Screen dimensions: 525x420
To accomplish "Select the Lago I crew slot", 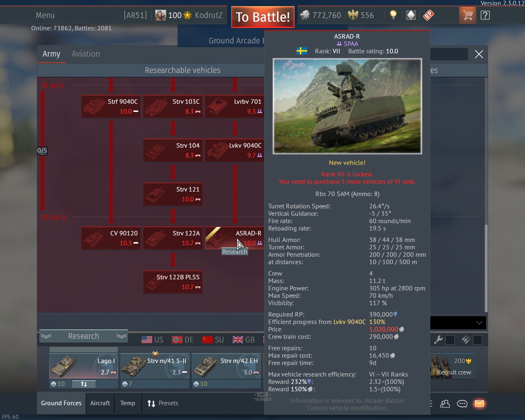I will (84, 366).
